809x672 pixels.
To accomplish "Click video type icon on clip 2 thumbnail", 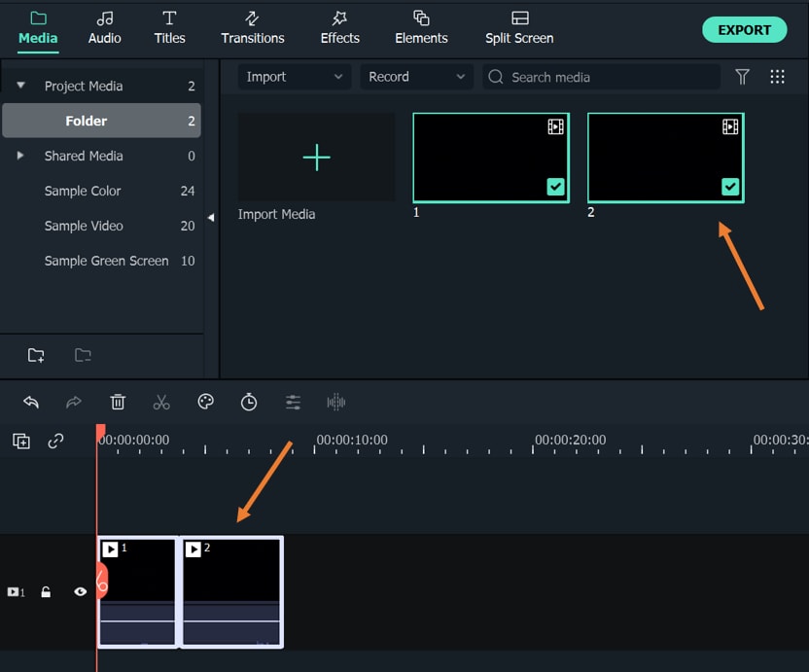I will click(x=730, y=126).
